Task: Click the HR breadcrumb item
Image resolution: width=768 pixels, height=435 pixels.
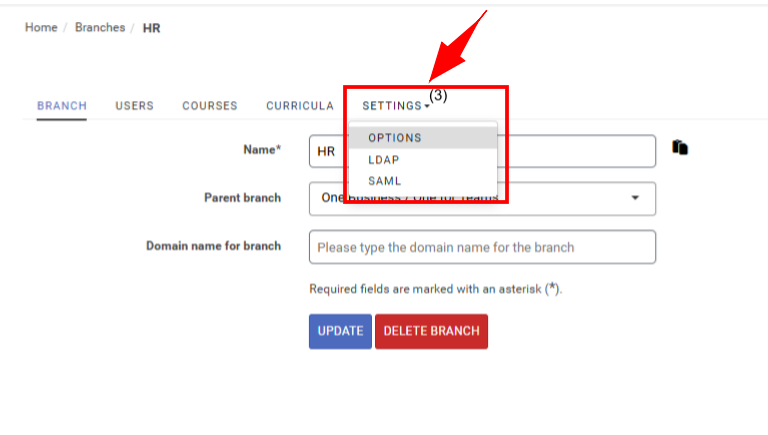Action: tap(152, 28)
